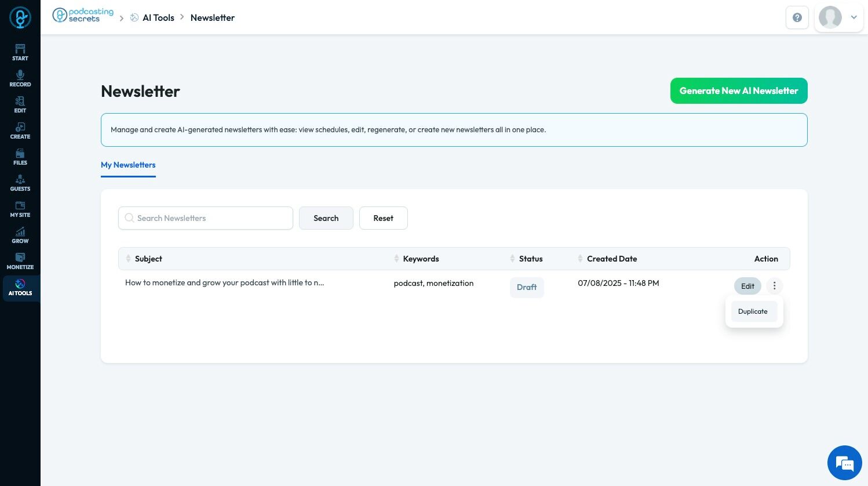The image size is (868, 486).
Task: Click the Draft status badge
Action: point(527,287)
